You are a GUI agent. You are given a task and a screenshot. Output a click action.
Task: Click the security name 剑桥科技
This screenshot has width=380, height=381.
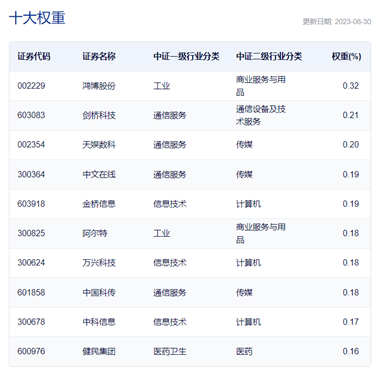(99, 115)
